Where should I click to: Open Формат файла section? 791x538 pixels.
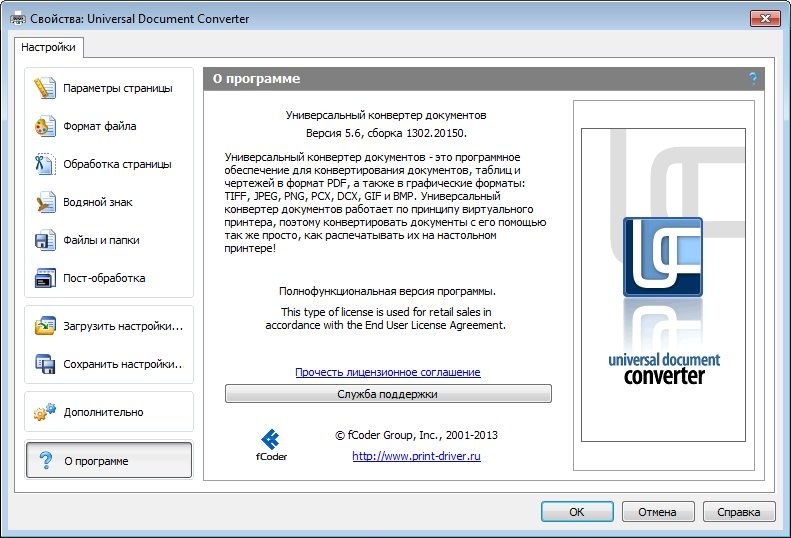click(x=109, y=126)
